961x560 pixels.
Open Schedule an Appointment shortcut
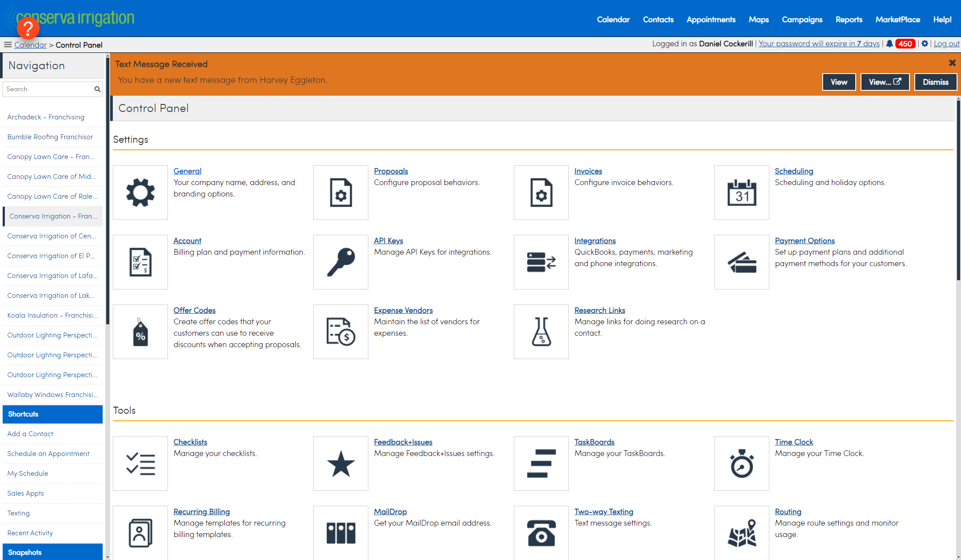click(x=52, y=454)
